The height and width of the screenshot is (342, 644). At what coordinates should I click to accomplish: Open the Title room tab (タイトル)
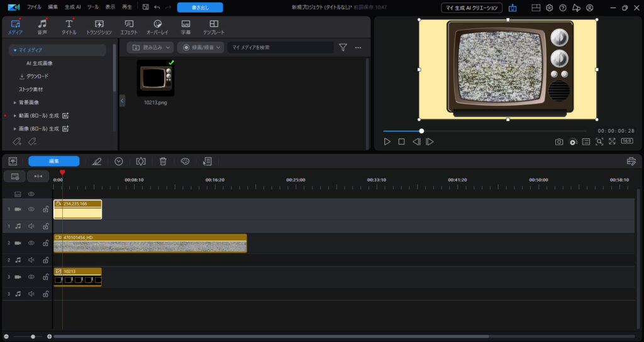[69, 26]
